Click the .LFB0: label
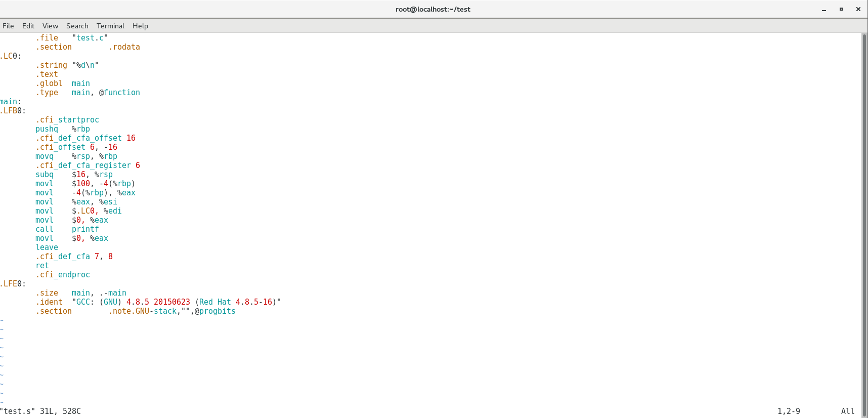The height and width of the screenshot is (418, 868). 13,111
